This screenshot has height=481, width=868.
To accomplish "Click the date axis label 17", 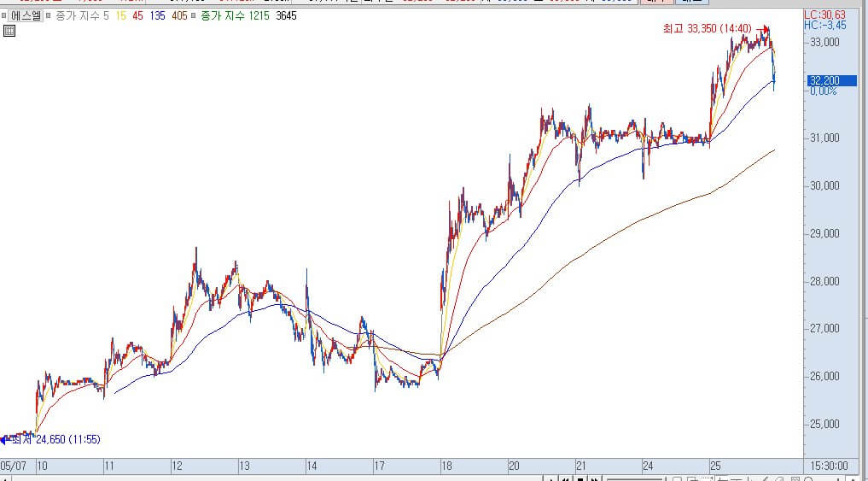I will (379, 466).
